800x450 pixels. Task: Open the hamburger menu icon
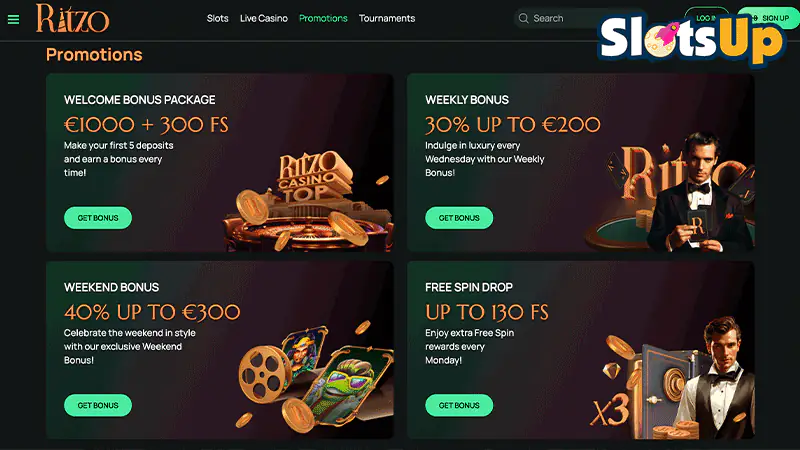[x=13, y=20]
